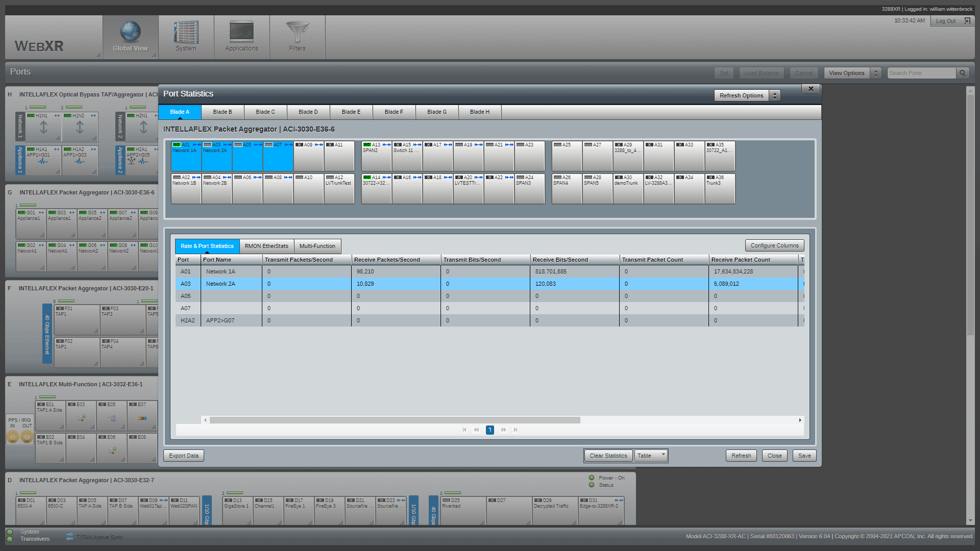Select port A36 Trunk3 tile
Screen dimensions: 980x551
pyautogui.click(x=720, y=189)
